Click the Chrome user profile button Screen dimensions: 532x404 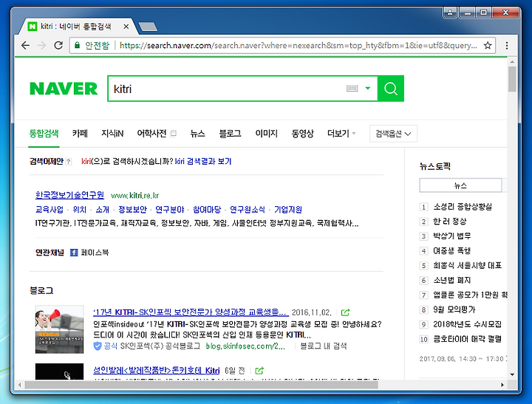450,13
